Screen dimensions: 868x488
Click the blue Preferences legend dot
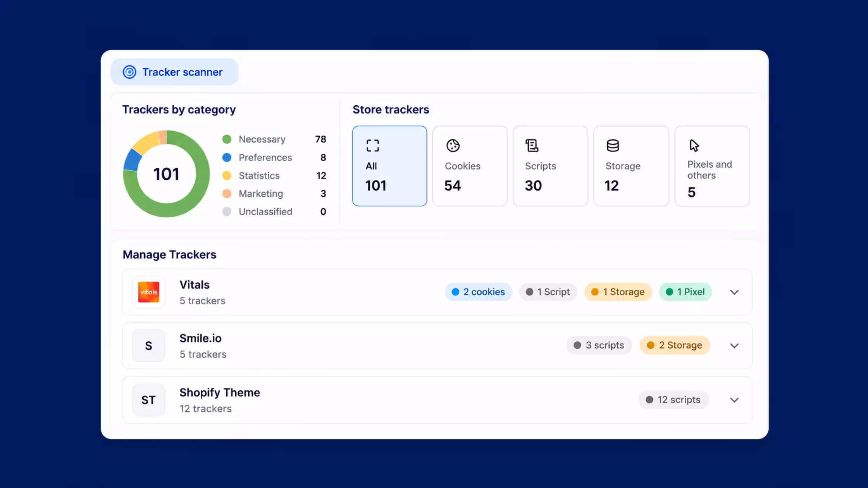[x=227, y=158]
